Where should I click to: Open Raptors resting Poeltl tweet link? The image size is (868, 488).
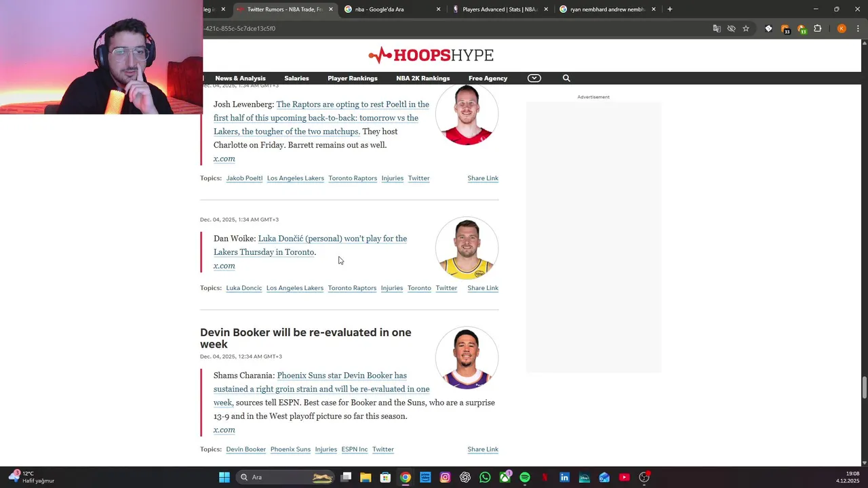click(x=321, y=118)
